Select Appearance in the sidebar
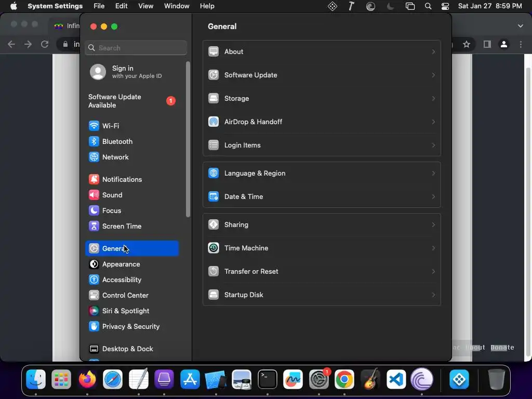Image resolution: width=532 pixels, height=399 pixels. click(132, 264)
